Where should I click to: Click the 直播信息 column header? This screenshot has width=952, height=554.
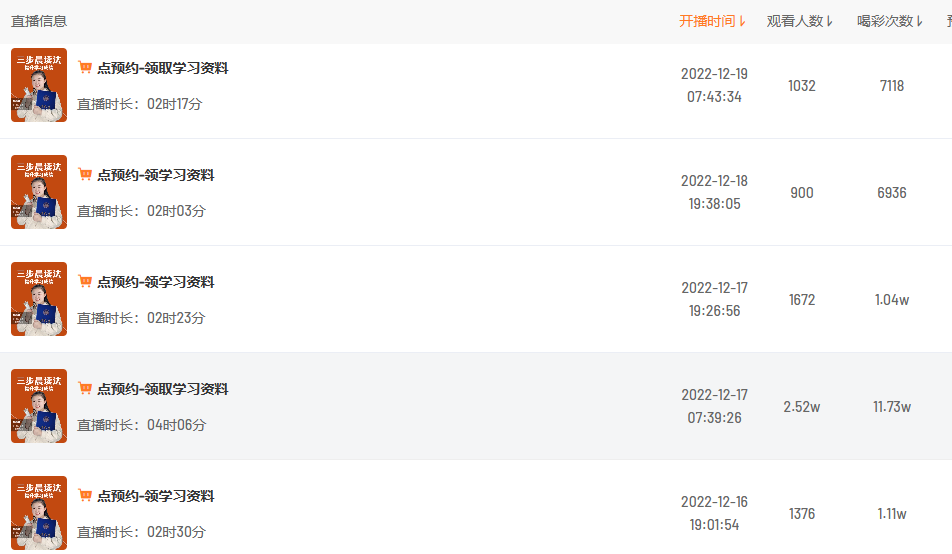[x=39, y=21]
